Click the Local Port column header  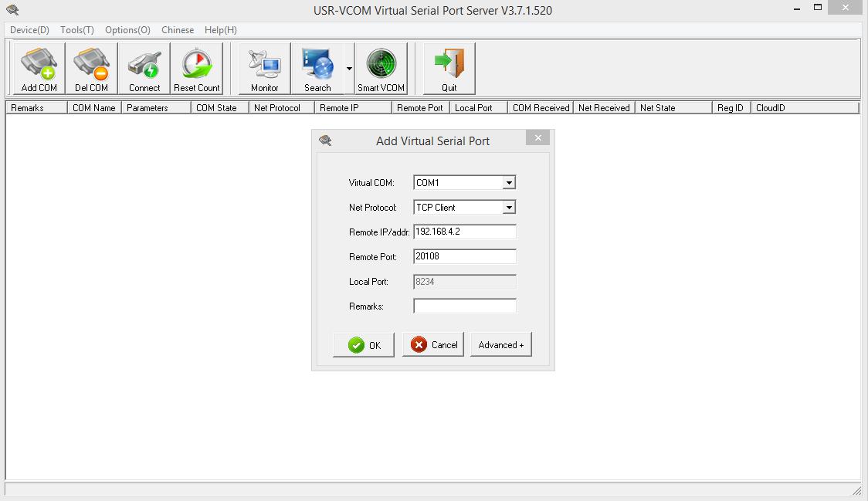tap(479, 108)
